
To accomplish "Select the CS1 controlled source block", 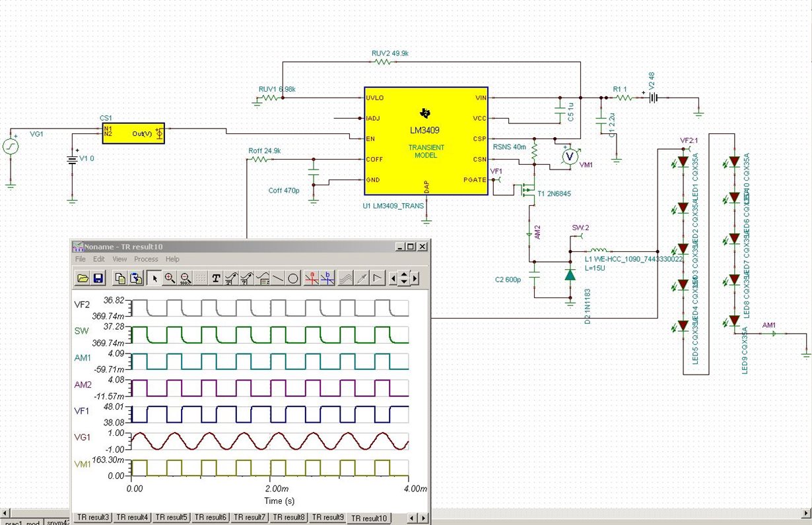I will click(133, 133).
